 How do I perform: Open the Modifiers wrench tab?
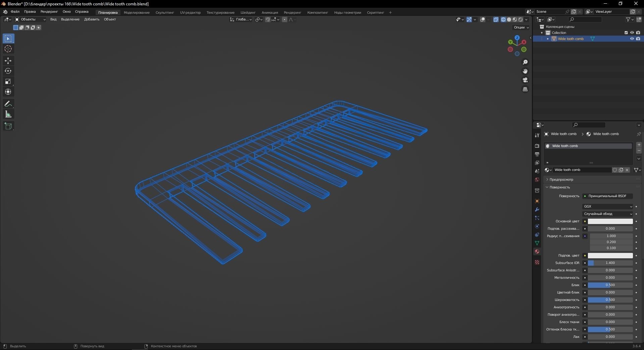click(x=537, y=210)
